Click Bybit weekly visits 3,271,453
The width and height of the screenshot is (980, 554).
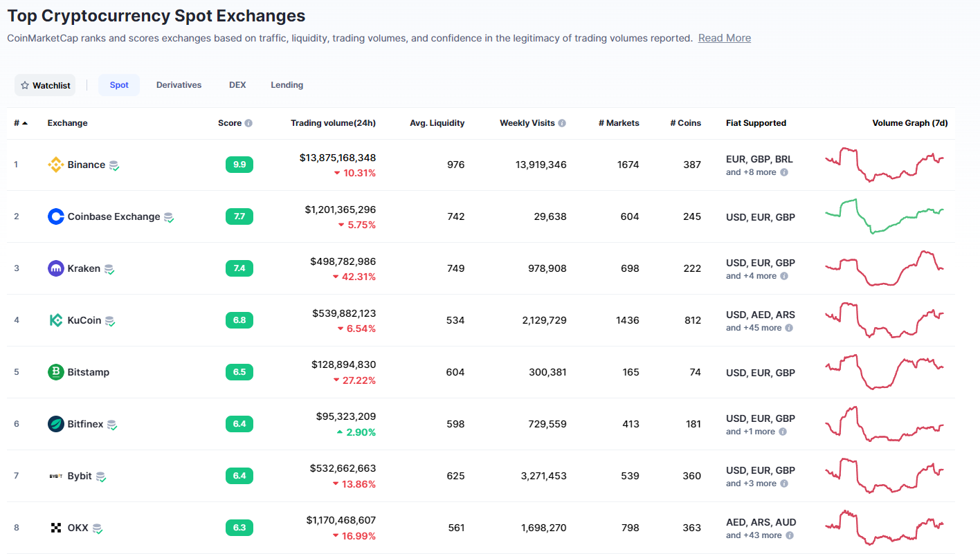pos(544,476)
